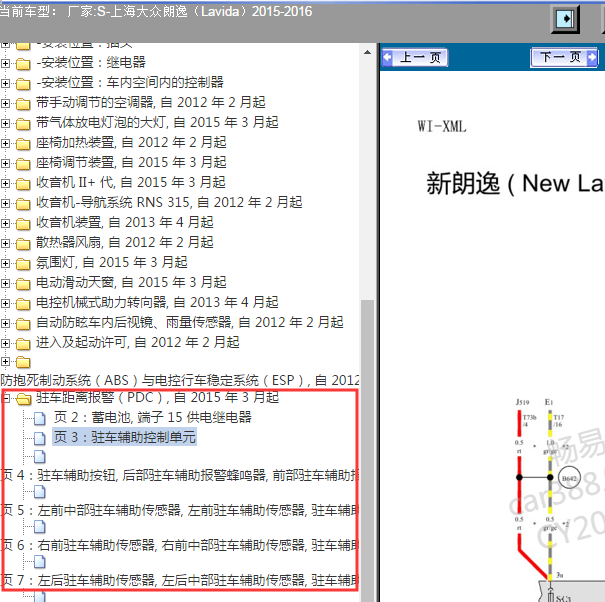Open 页 4：驻车辅助按钮 page entry
605x602 pixels.
[x=179, y=475]
